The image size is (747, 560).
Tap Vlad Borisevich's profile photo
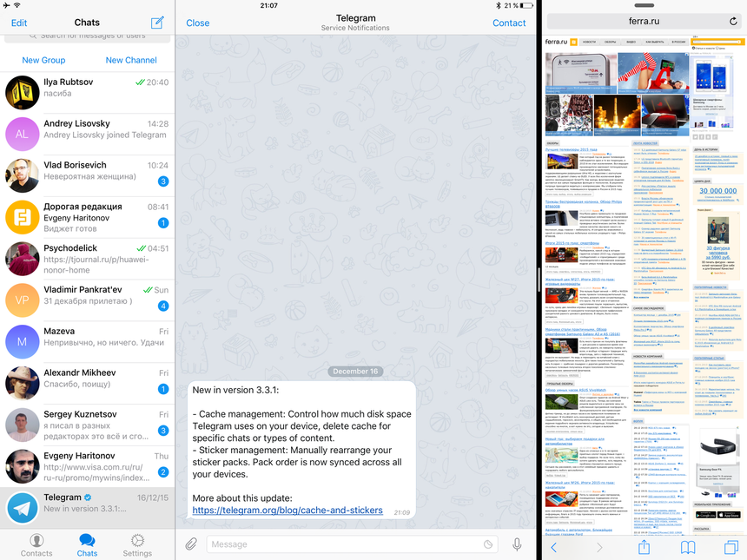[22, 175]
